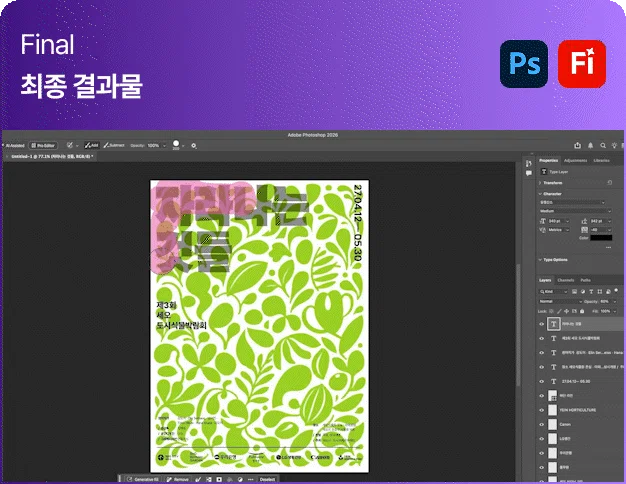Collapse the Type Options section
Screen dimensions: 626x484
pyautogui.click(x=540, y=260)
